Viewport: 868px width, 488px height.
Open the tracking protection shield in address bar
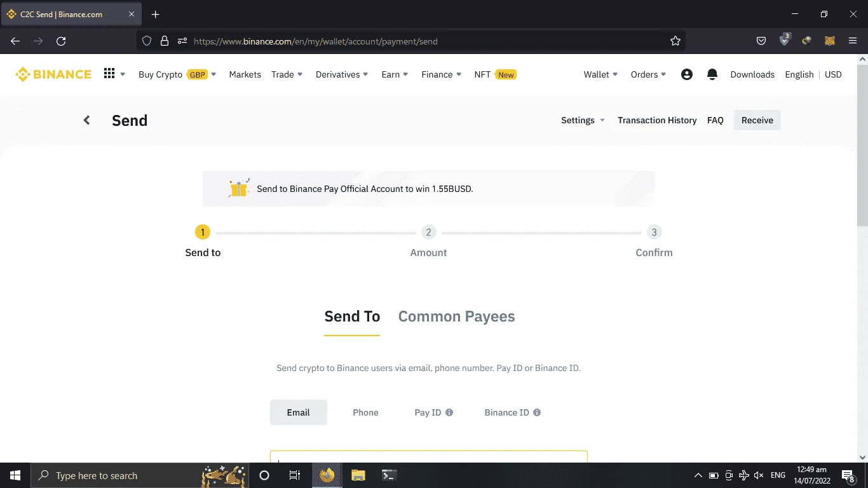pos(147,41)
